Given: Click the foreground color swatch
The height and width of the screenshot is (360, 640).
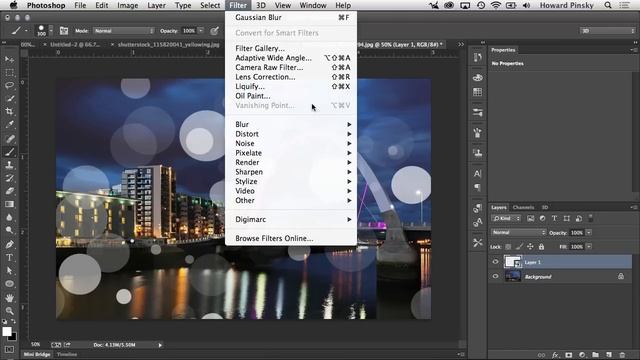Looking at the screenshot, I should click(x=7, y=332).
